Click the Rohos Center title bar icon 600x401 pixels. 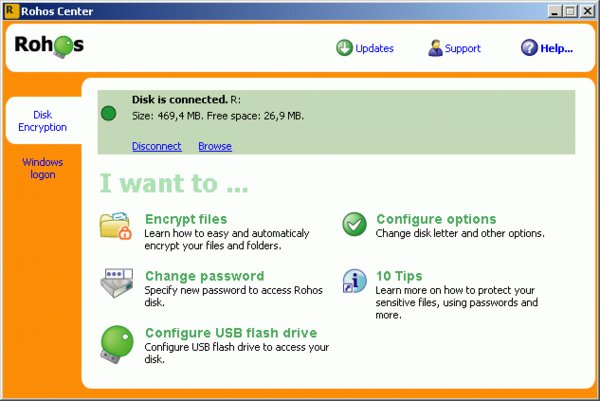coord(10,11)
